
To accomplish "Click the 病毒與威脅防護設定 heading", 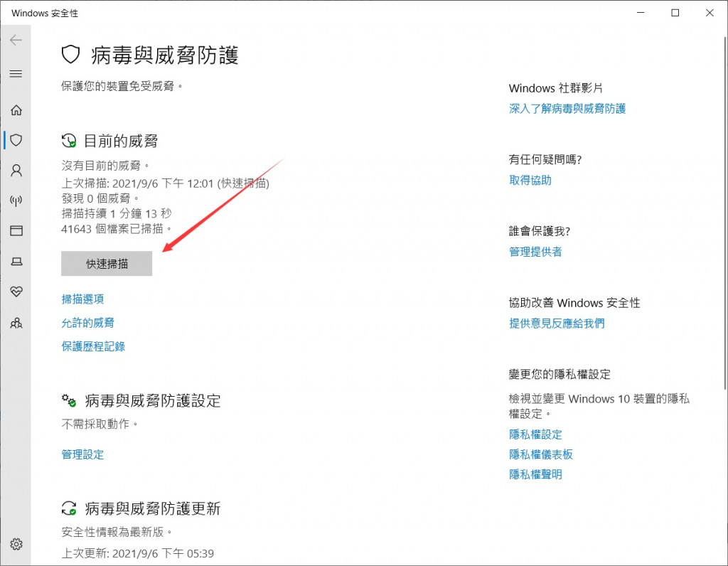I will tap(153, 400).
